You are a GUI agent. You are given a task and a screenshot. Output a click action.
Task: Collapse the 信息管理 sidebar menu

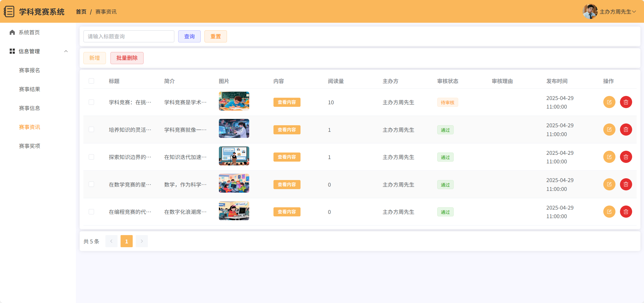click(66, 51)
